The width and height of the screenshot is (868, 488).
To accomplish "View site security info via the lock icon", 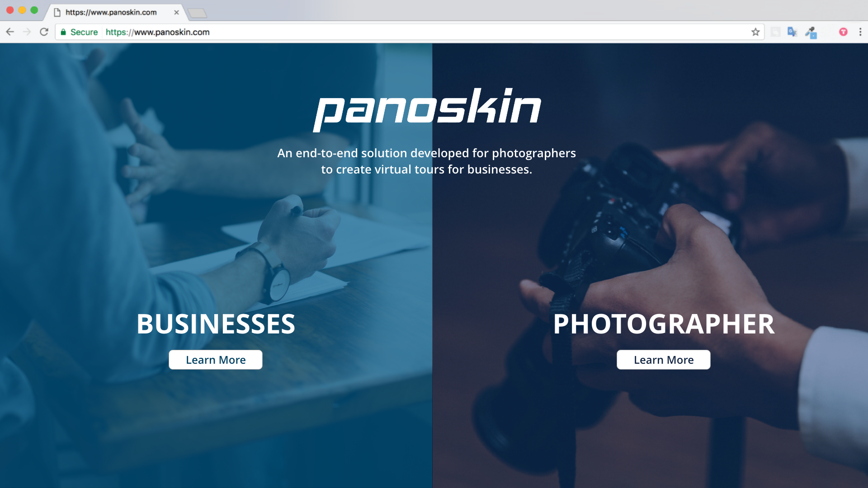I will click(63, 32).
